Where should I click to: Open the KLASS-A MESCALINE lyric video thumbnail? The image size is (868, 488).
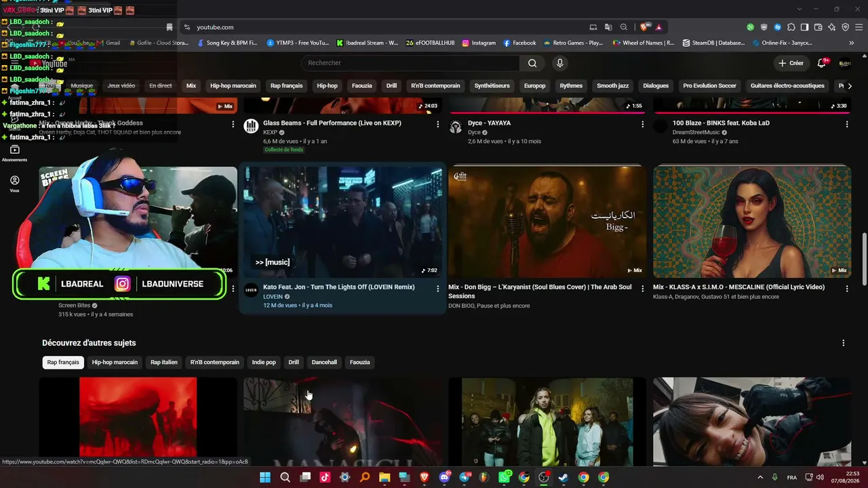(x=752, y=222)
